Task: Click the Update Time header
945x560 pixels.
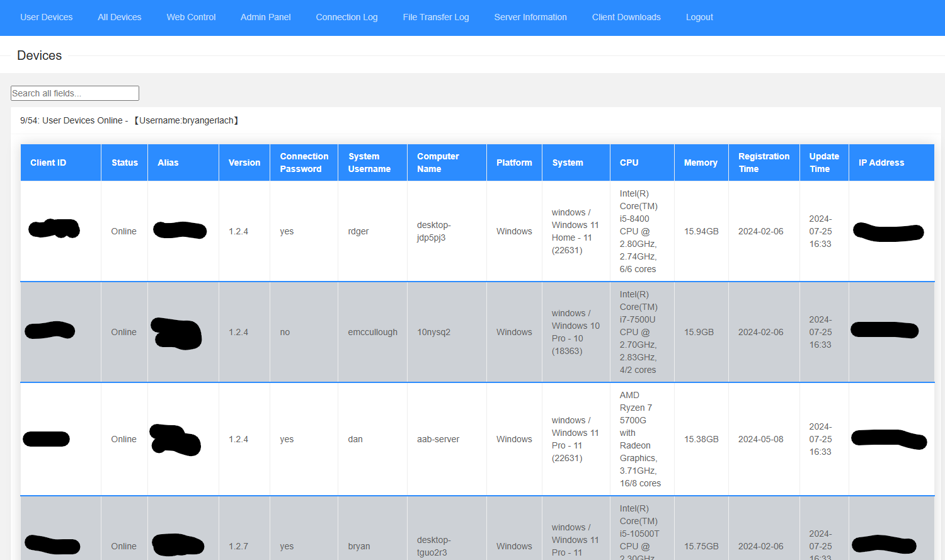Action: tap(824, 163)
